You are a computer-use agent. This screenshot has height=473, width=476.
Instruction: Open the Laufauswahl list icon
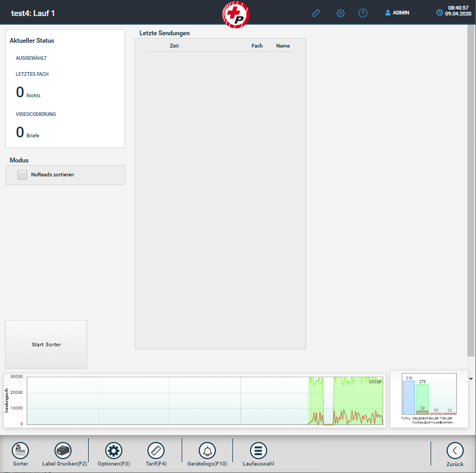coord(258,451)
